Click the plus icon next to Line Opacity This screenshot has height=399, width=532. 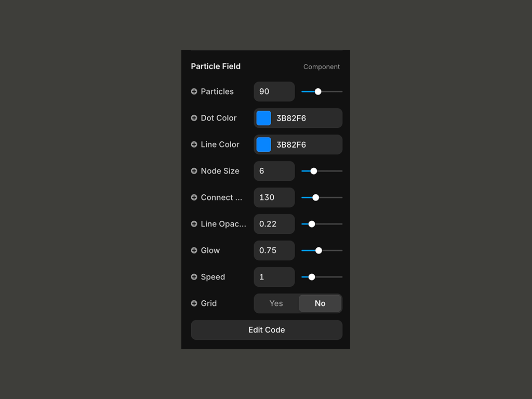(194, 224)
